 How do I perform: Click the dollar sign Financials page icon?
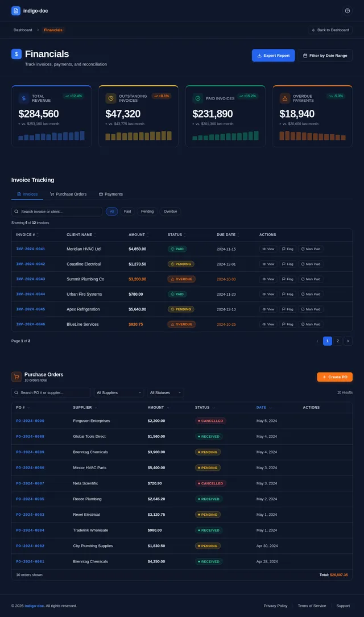coord(16,54)
